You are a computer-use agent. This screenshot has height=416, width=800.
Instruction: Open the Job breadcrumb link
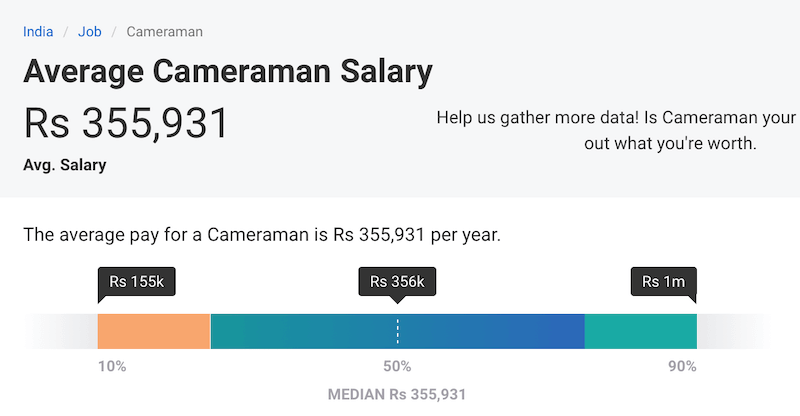pyautogui.click(x=90, y=31)
